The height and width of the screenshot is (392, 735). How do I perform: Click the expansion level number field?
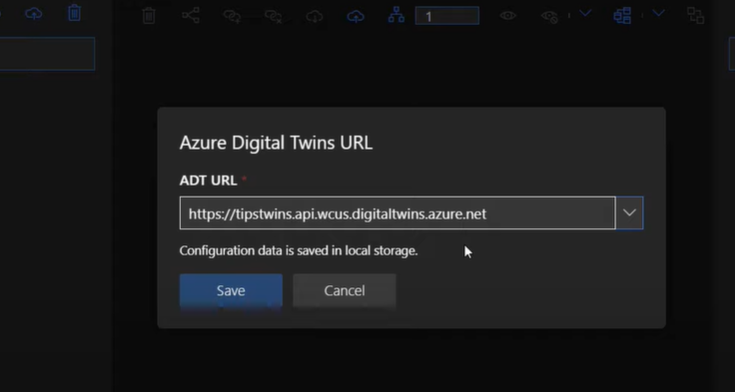(447, 16)
